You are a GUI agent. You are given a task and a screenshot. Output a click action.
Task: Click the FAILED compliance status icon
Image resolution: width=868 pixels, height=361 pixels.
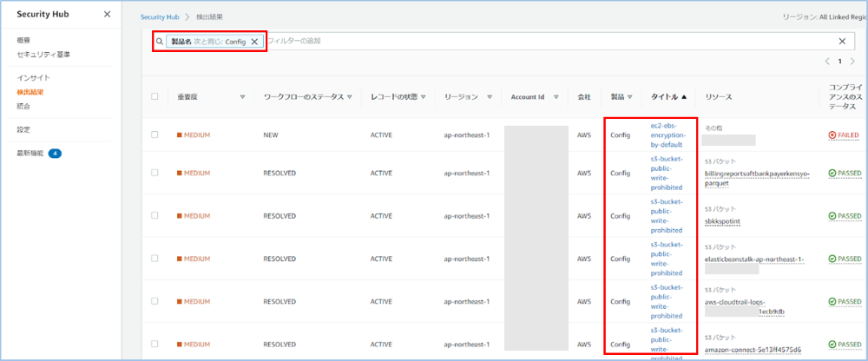pos(834,135)
